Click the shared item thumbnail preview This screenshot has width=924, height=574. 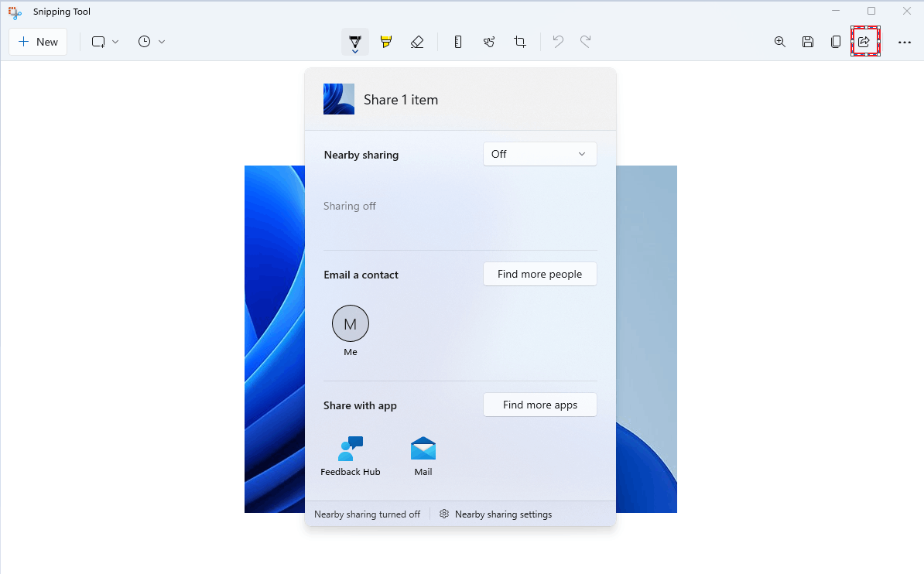[x=339, y=99]
